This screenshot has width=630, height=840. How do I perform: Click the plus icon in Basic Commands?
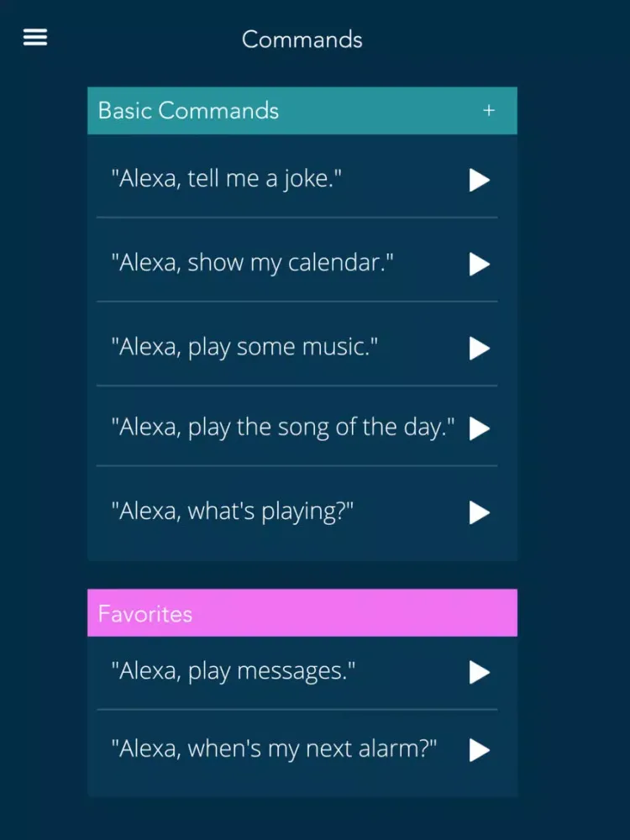[x=489, y=110]
